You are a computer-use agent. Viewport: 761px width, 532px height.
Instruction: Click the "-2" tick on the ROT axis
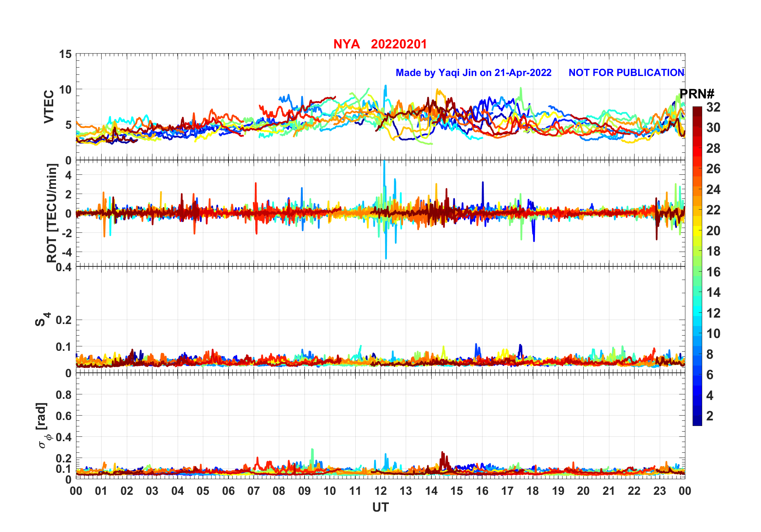tap(66, 233)
